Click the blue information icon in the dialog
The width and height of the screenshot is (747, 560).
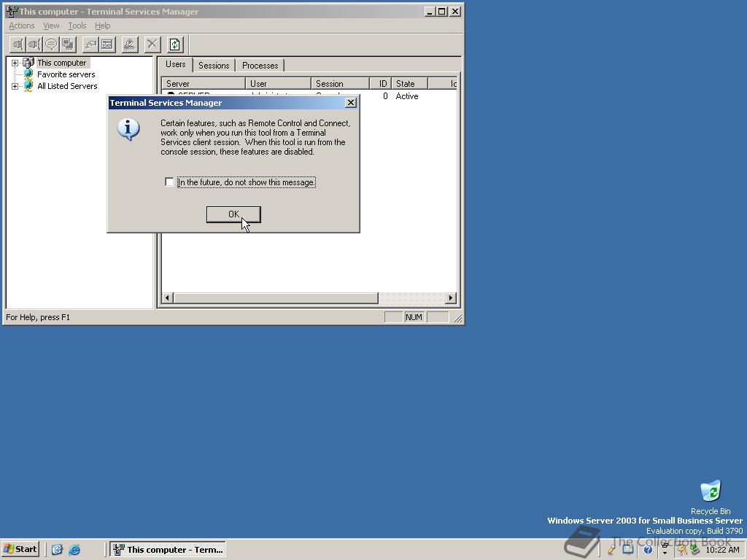(x=128, y=130)
